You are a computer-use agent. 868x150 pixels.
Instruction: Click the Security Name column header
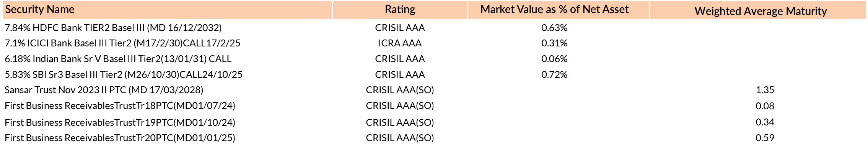tap(40, 10)
